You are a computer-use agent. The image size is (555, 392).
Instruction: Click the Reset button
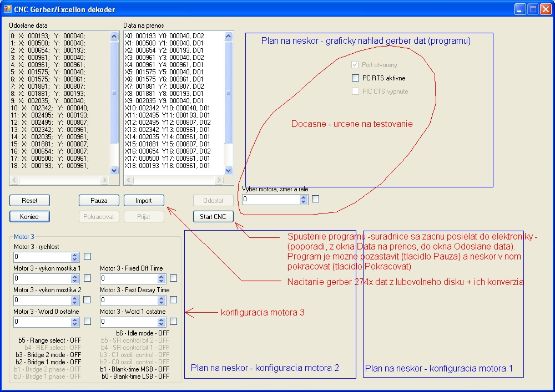(29, 200)
